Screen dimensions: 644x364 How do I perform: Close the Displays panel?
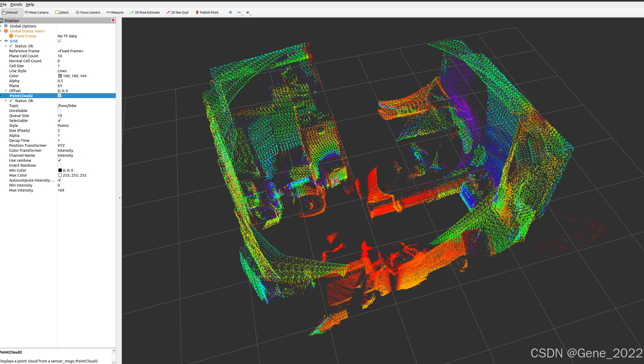pyautogui.click(x=113, y=20)
